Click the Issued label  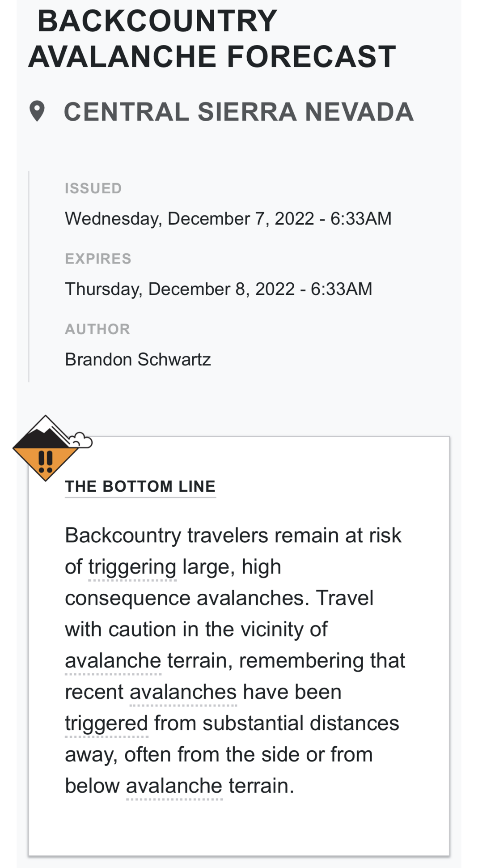tap(93, 188)
